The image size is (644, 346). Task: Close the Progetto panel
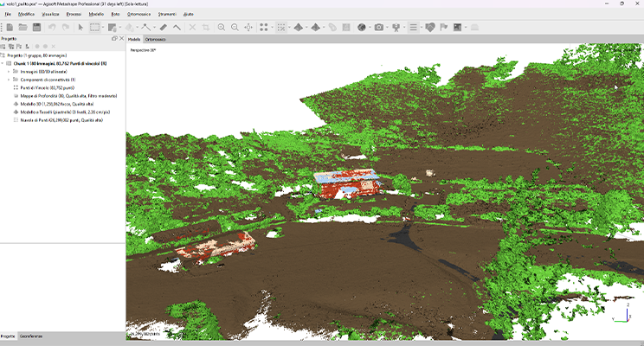pyautogui.click(x=122, y=39)
